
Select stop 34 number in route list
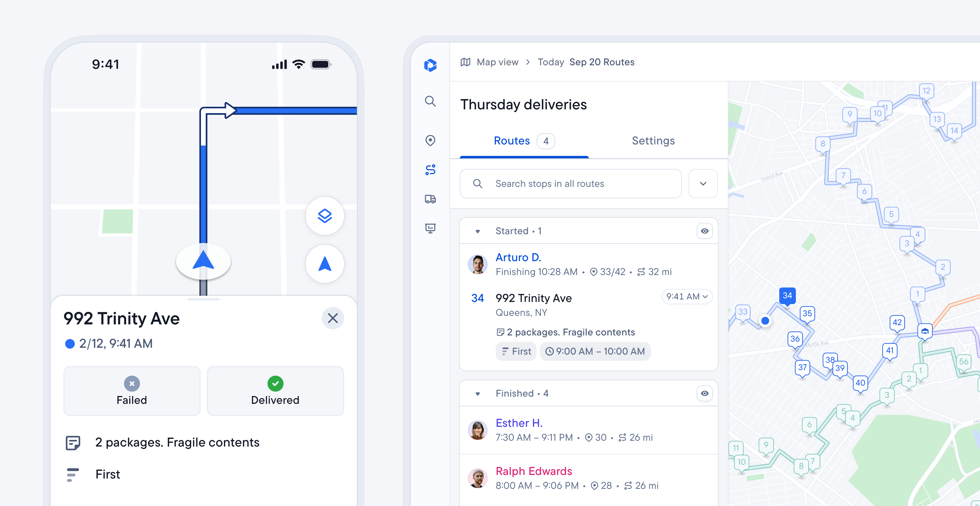[478, 298]
